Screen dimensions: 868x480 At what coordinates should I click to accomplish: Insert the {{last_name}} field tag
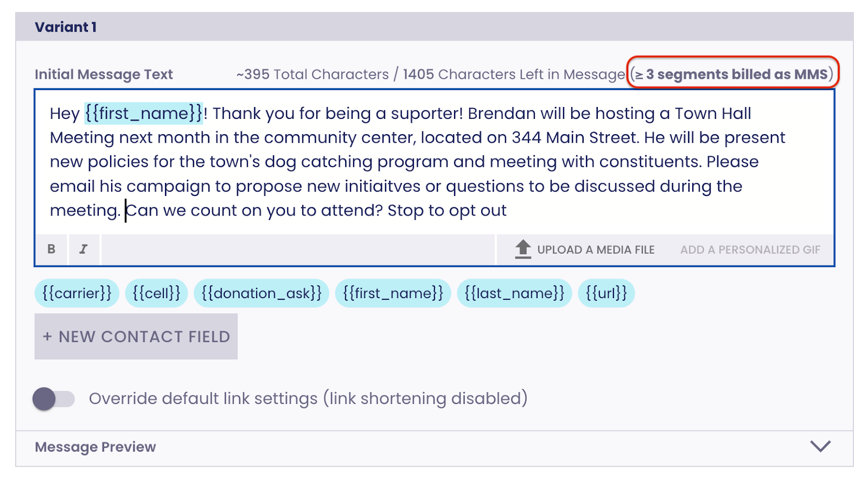(514, 293)
